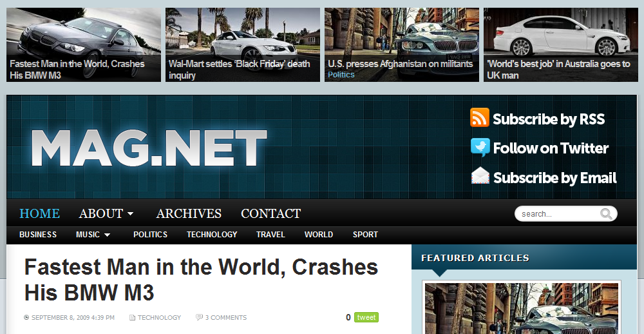The height and width of the screenshot is (334, 644).
Task: Open the main article headline about BMW M3
Action: [x=201, y=280]
